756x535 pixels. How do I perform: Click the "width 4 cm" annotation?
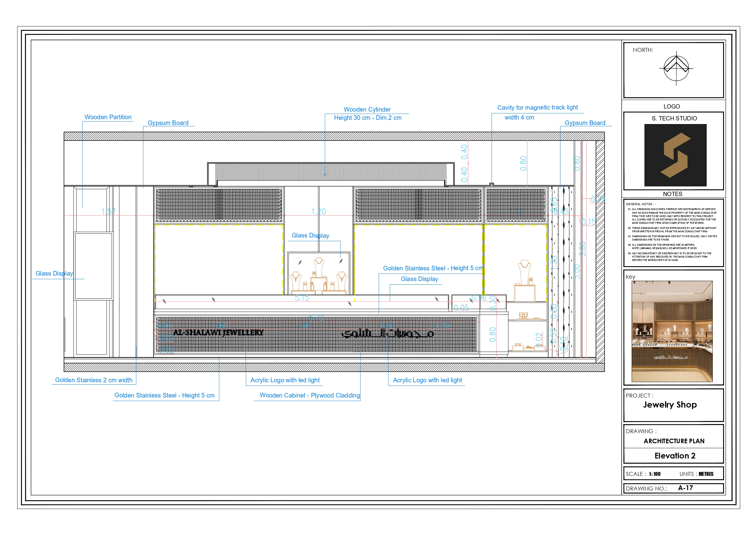519,117
